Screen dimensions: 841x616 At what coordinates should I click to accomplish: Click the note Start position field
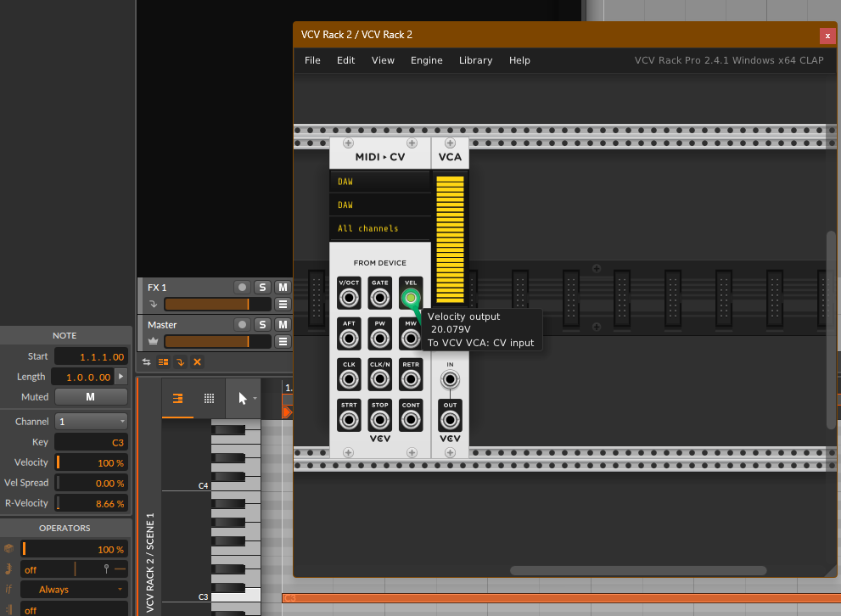pyautogui.click(x=91, y=356)
